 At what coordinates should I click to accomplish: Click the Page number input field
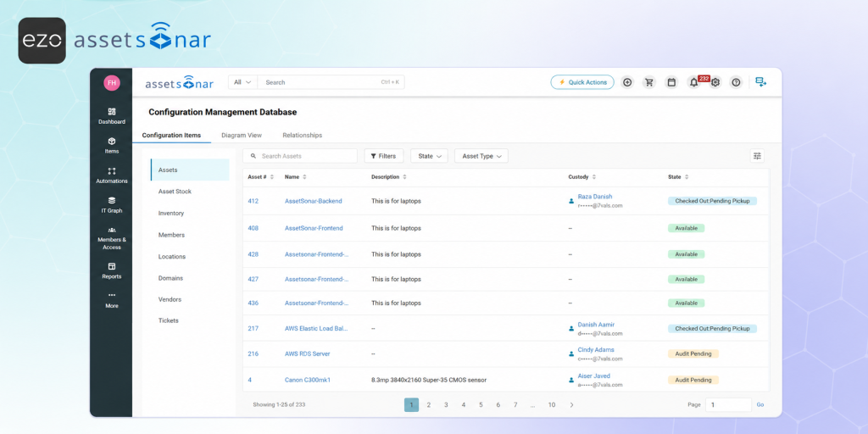coord(728,404)
